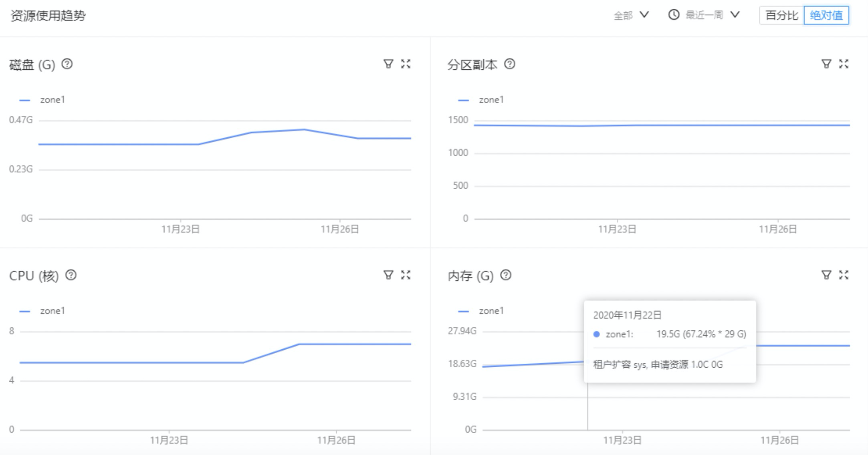The width and height of the screenshot is (868, 455).
Task: Expand the 分区副本 chart to fullscreen
Action: coord(844,64)
